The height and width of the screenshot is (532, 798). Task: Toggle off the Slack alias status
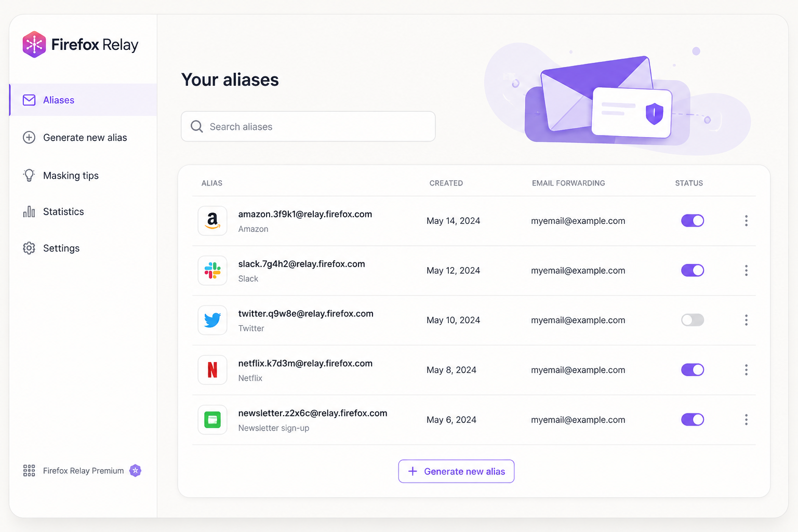[x=693, y=270]
